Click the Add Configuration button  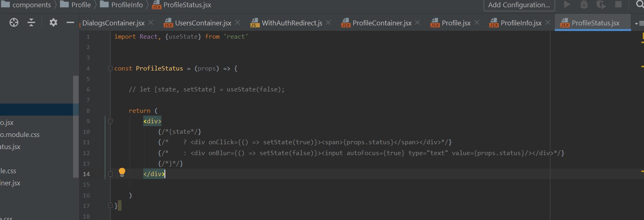click(519, 5)
